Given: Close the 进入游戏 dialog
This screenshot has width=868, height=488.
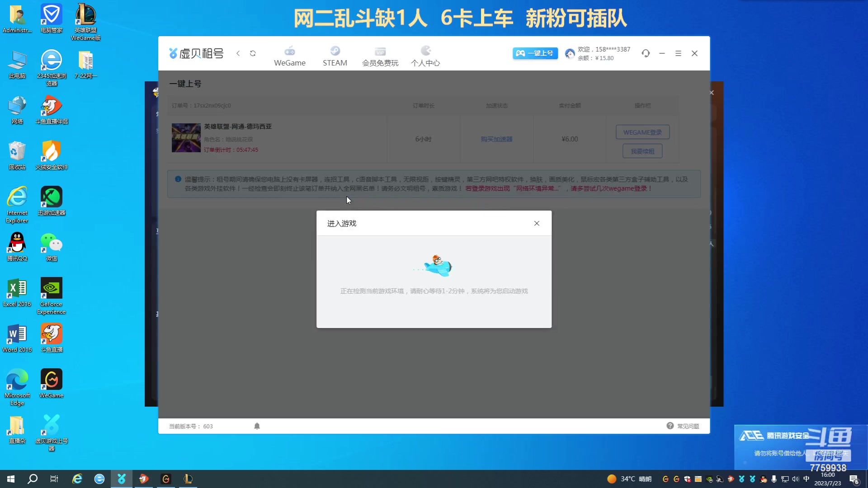Looking at the screenshot, I should coord(537,223).
